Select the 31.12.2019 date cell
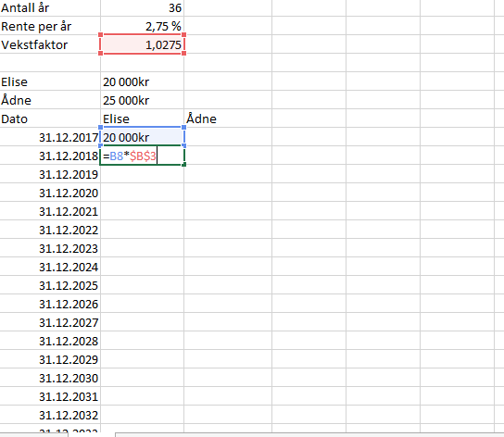The height and width of the screenshot is (437, 504). coord(50,174)
